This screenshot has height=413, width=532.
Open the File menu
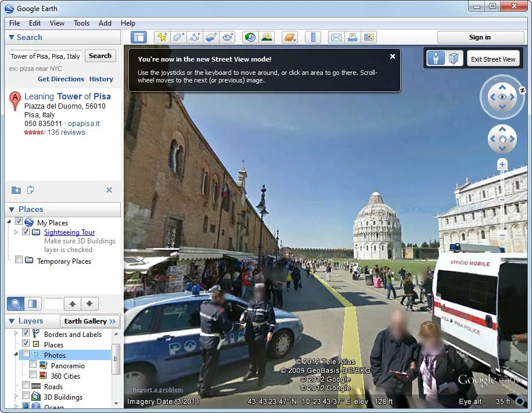pyautogui.click(x=15, y=23)
